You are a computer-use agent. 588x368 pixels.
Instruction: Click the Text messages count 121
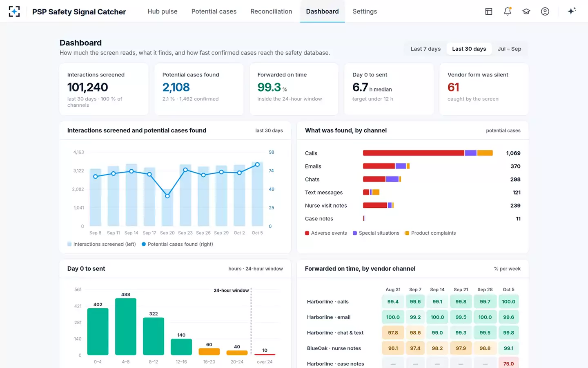point(517,193)
